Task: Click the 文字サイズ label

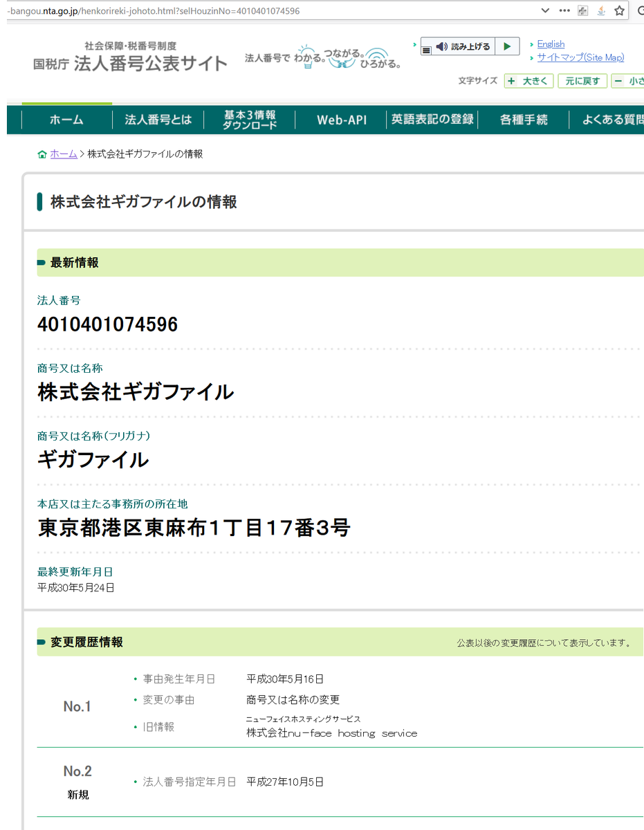Action: click(477, 81)
